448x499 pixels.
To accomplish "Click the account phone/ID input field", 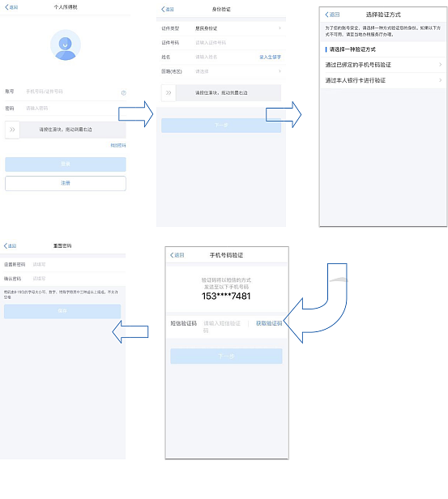I will (71, 92).
